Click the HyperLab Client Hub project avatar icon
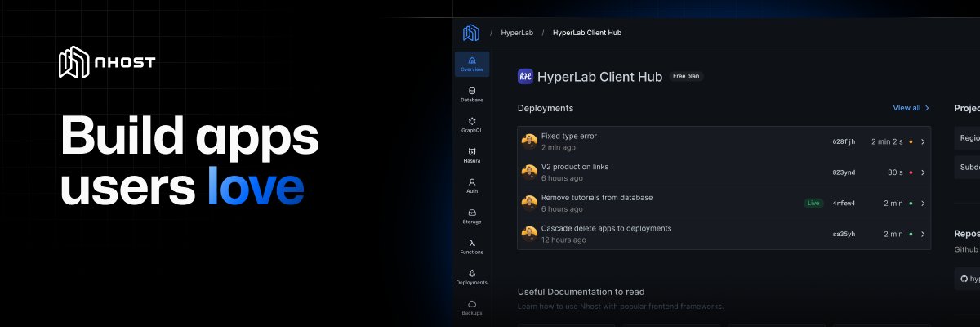The image size is (980, 327). coord(525,77)
